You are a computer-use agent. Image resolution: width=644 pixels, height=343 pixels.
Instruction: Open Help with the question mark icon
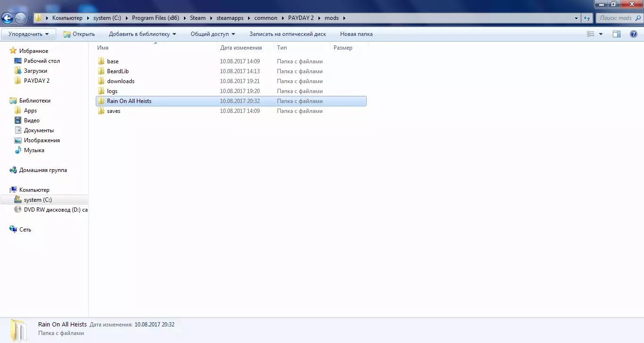point(634,34)
